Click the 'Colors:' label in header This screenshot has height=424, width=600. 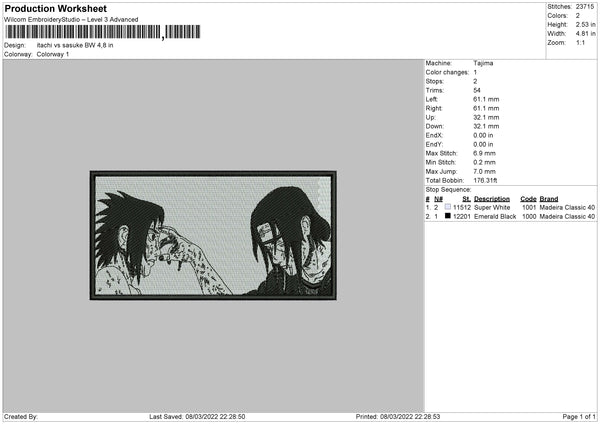557,16
